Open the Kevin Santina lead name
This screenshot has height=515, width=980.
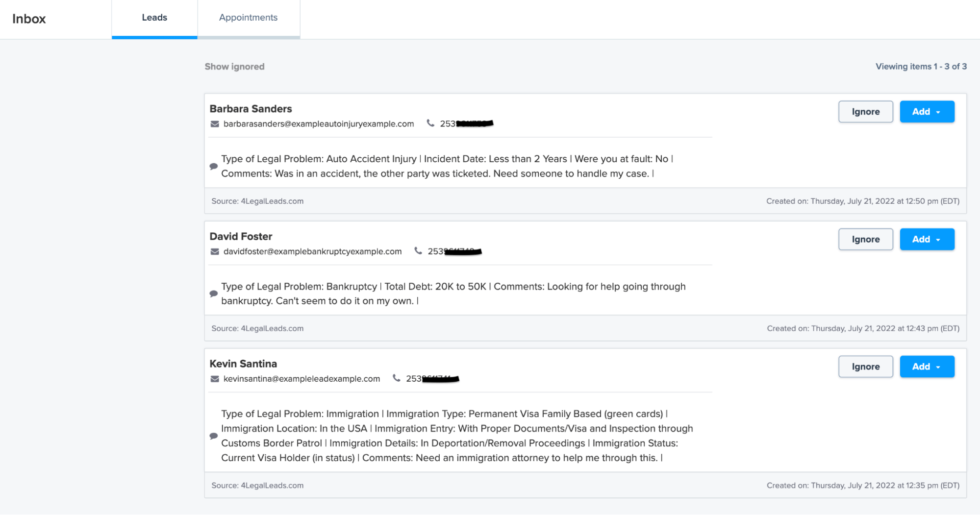click(x=243, y=364)
